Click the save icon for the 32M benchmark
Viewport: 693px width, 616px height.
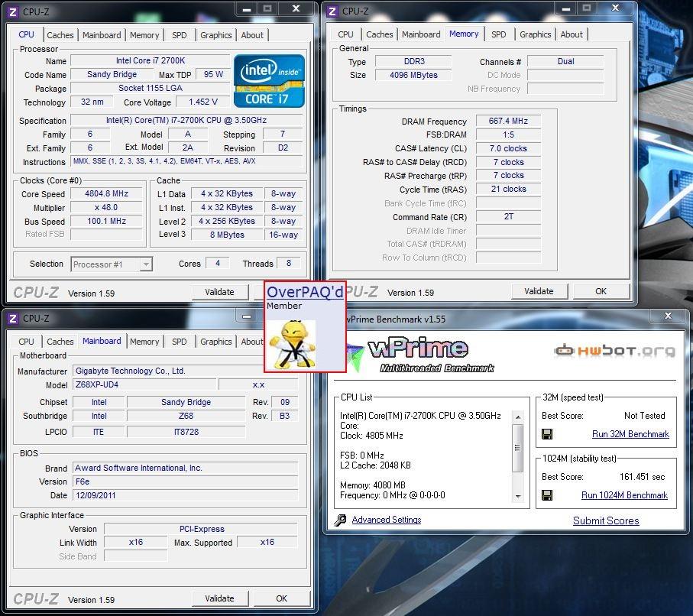tap(547, 434)
